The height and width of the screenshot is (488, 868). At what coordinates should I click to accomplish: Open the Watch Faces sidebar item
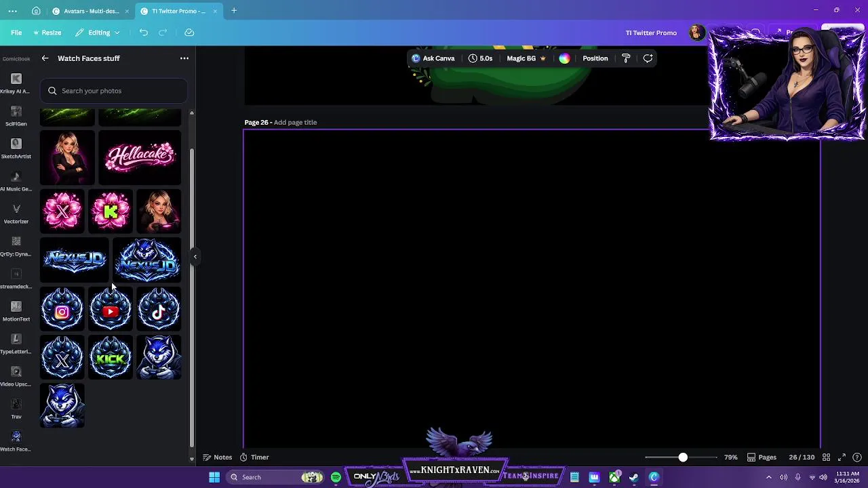click(x=16, y=441)
